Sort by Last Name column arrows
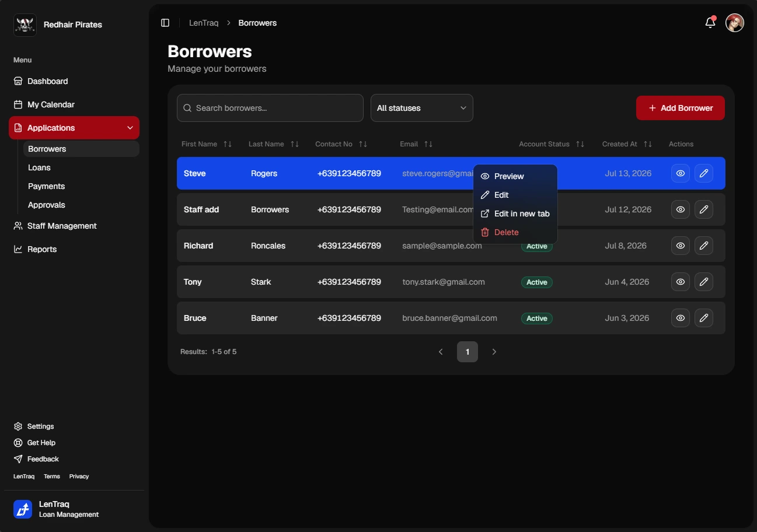The width and height of the screenshot is (757, 532). click(295, 144)
